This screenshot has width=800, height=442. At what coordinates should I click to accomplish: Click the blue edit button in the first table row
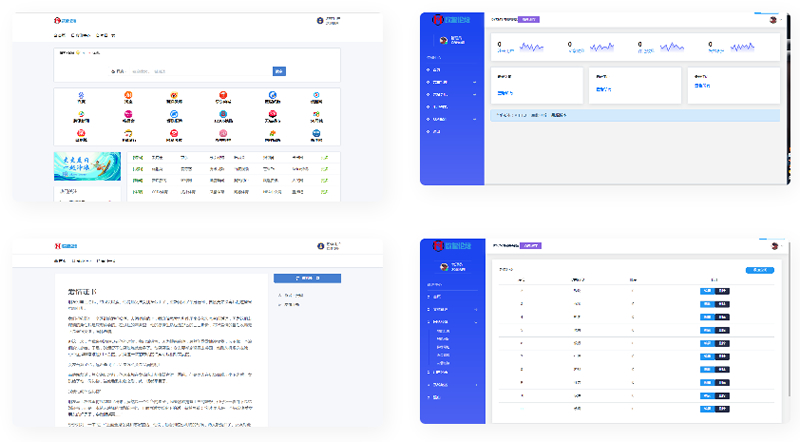706,291
